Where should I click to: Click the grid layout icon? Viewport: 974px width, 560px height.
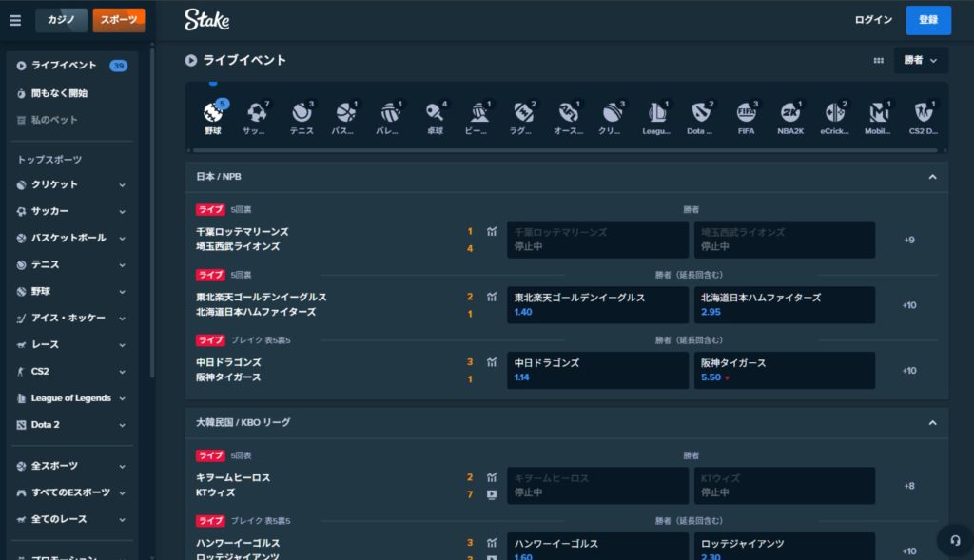(x=878, y=60)
